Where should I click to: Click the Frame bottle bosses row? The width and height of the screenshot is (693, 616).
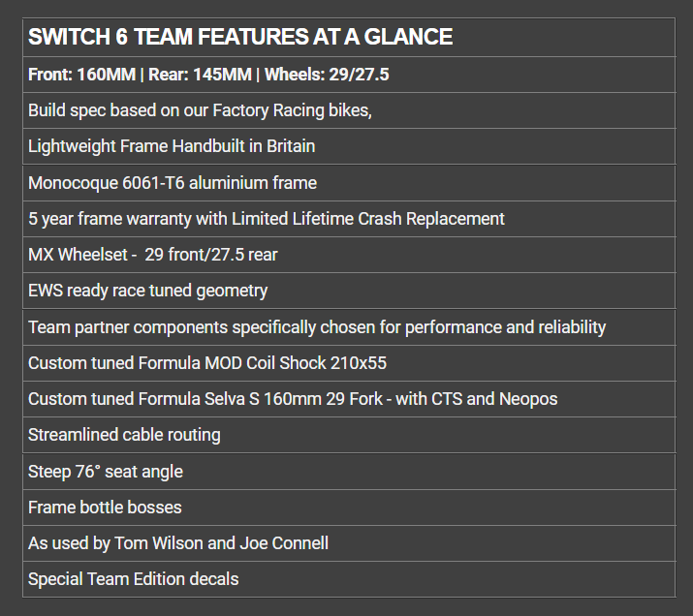[105, 508]
